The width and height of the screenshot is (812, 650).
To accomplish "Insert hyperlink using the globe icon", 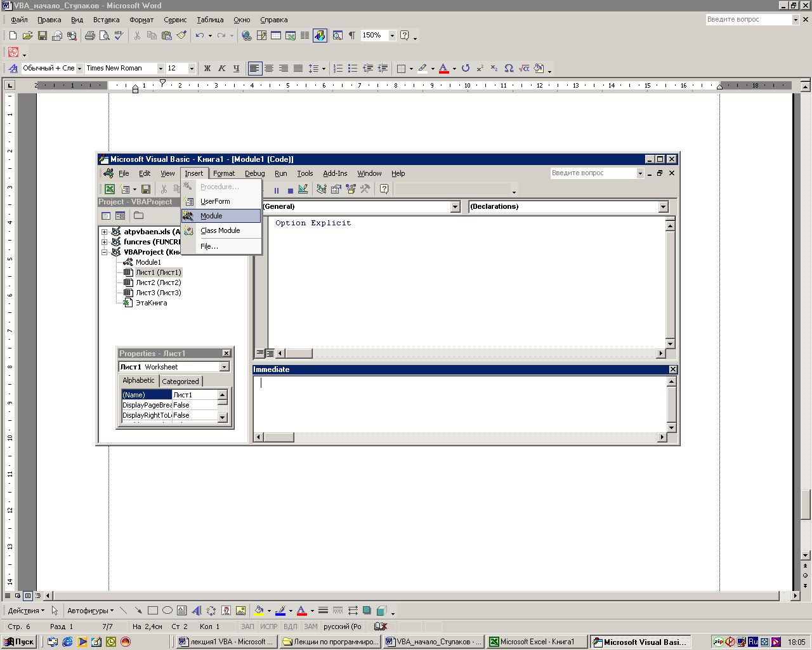I will coord(247,36).
